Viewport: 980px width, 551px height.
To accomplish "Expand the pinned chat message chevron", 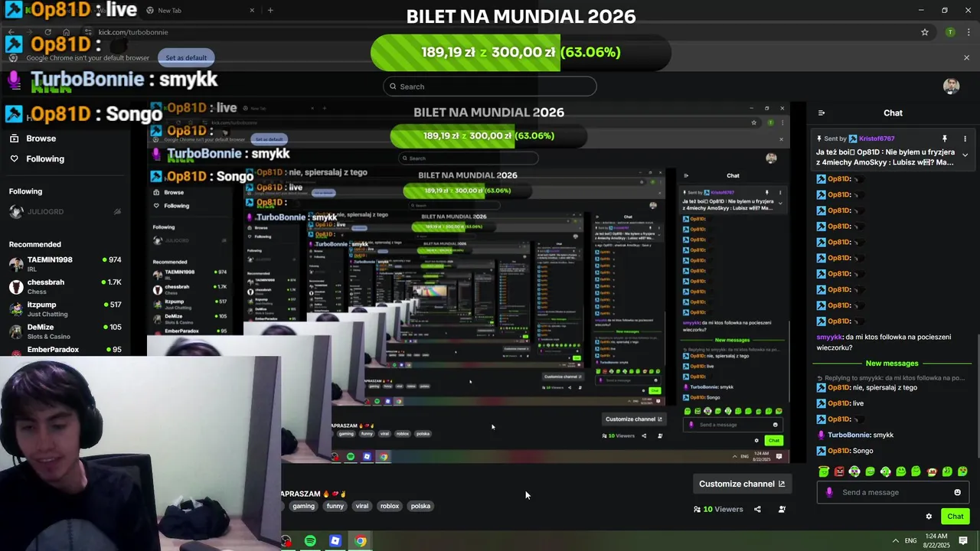I will tap(965, 155).
